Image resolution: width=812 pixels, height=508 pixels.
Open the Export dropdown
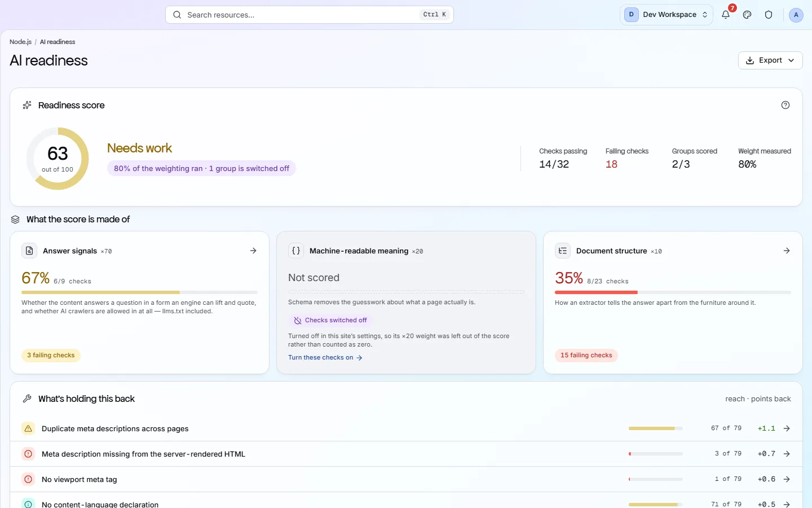770,60
